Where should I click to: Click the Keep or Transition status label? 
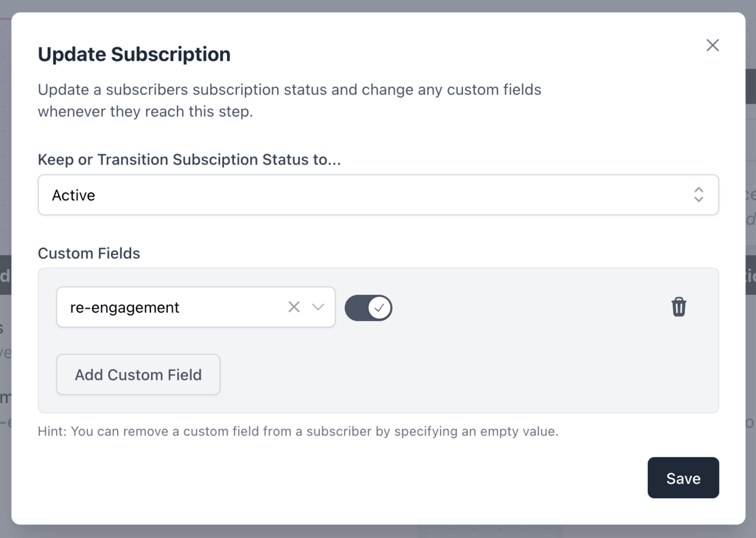coord(189,159)
